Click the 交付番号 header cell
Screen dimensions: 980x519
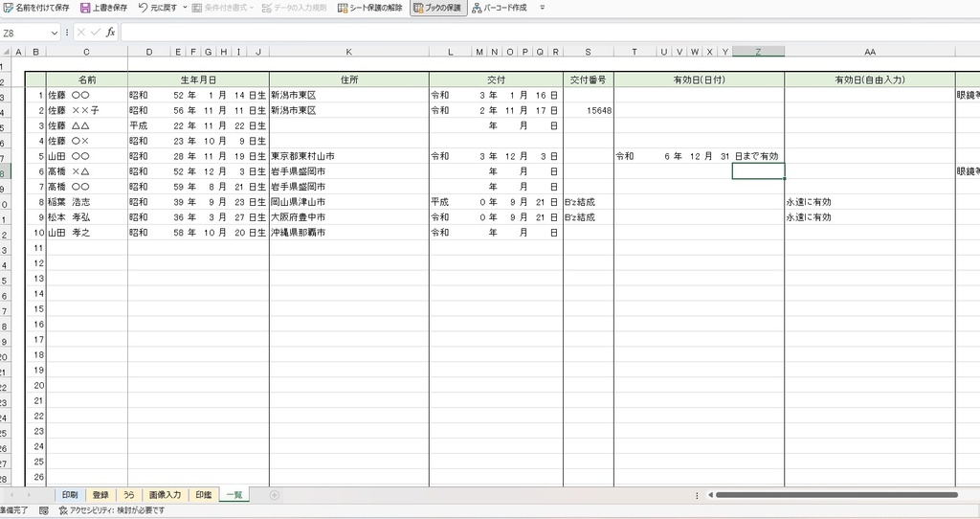pos(589,80)
